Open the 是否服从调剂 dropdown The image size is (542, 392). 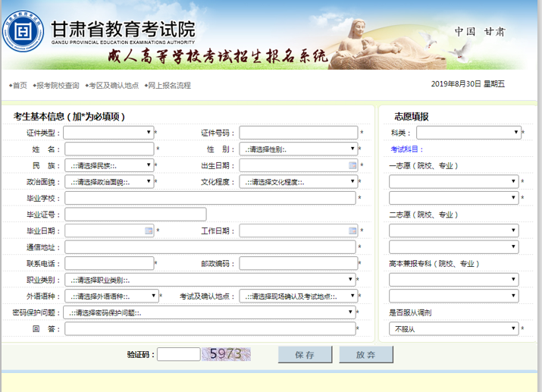tap(453, 329)
